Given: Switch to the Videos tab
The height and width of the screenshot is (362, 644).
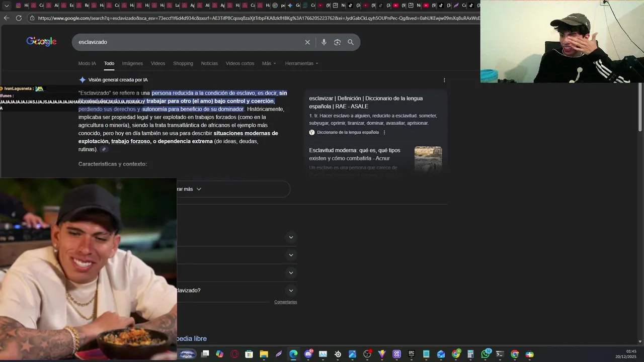Looking at the screenshot, I should (158, 63).
